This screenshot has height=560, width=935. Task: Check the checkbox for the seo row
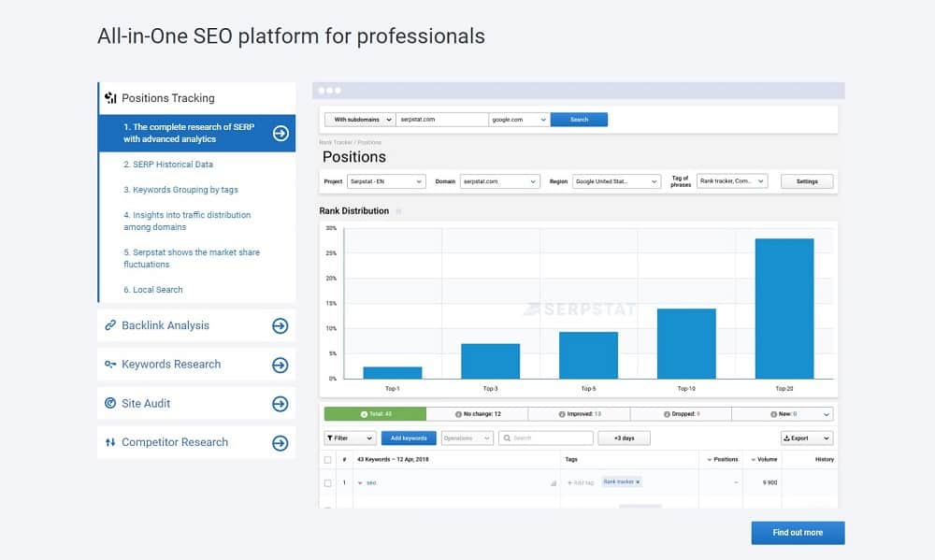[327, 483]
